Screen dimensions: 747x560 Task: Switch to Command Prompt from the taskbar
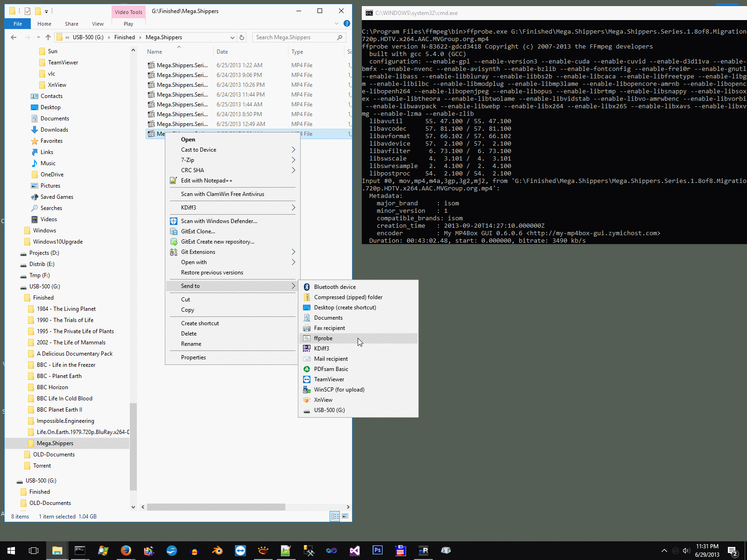point(80,551)
